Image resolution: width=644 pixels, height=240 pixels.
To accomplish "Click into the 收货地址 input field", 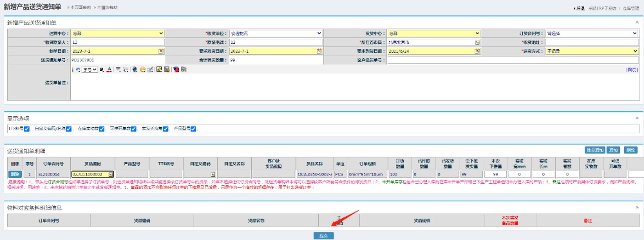I will tap(592, 42).
